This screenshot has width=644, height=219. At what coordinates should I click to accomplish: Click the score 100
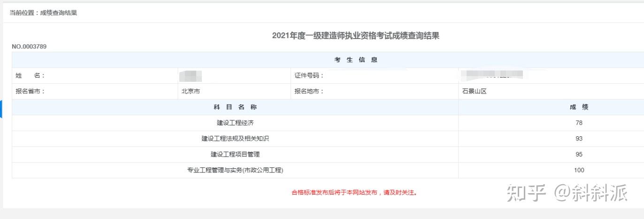pos(579,170)
